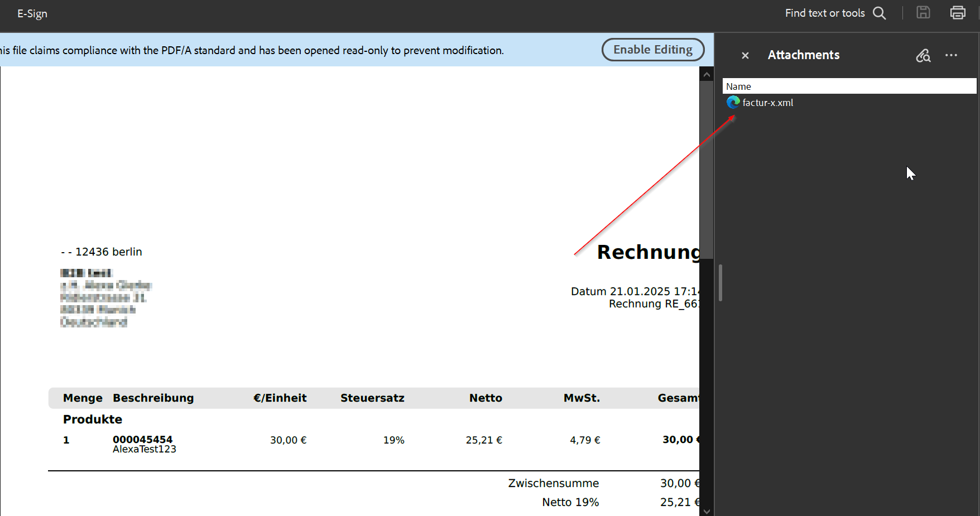Click the Print icon in the toolbar

958,13
